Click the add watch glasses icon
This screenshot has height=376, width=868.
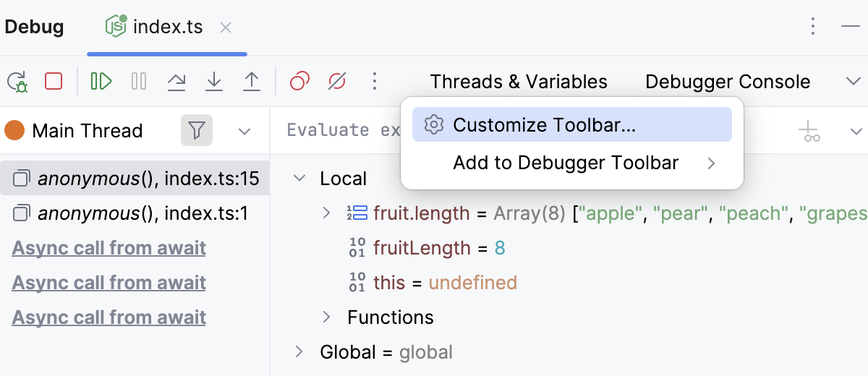(809, 132)
